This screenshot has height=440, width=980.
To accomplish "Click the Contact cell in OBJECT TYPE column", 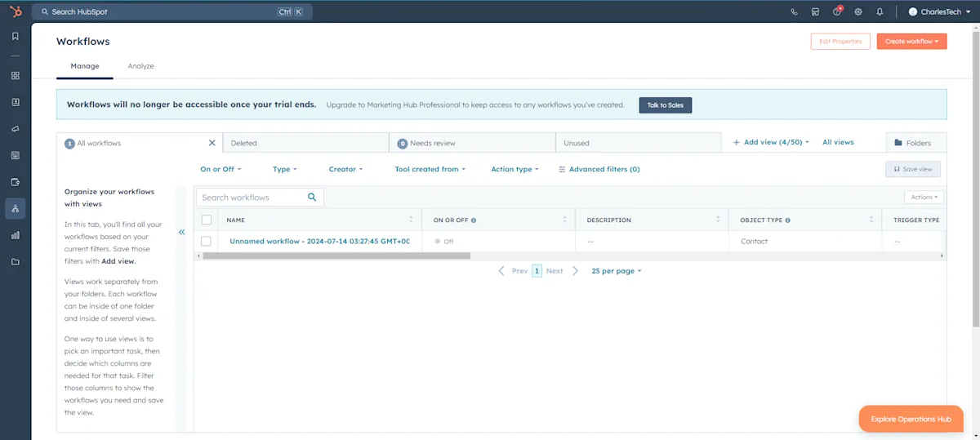I will [754, 242].
